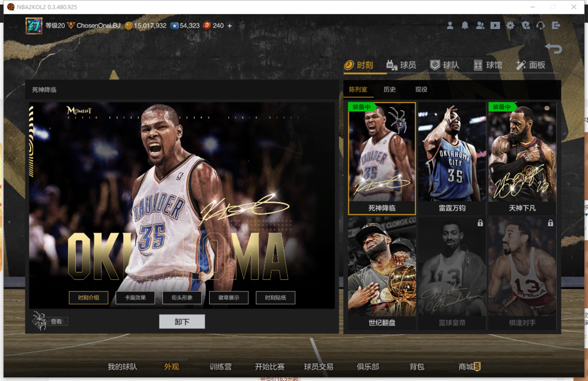Select the 卡面效果 button
588x381 pixels.
coord(135,298)
